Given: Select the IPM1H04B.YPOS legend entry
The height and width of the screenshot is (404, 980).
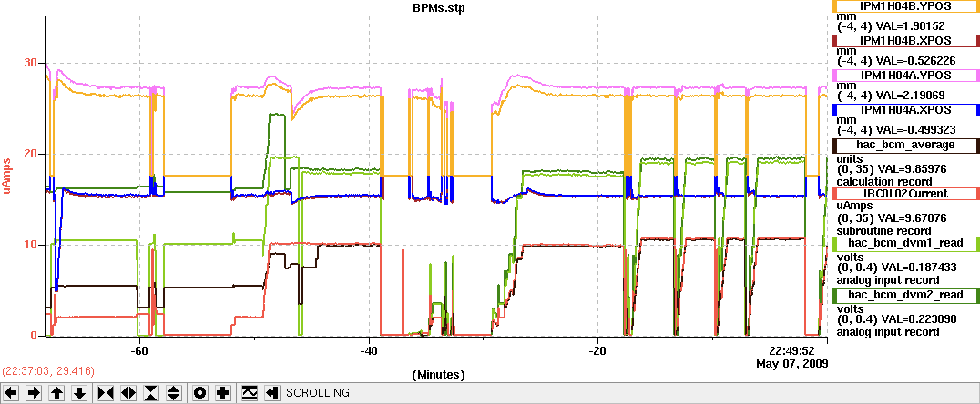Looking at the screenshot, I should tap(905, 6).
